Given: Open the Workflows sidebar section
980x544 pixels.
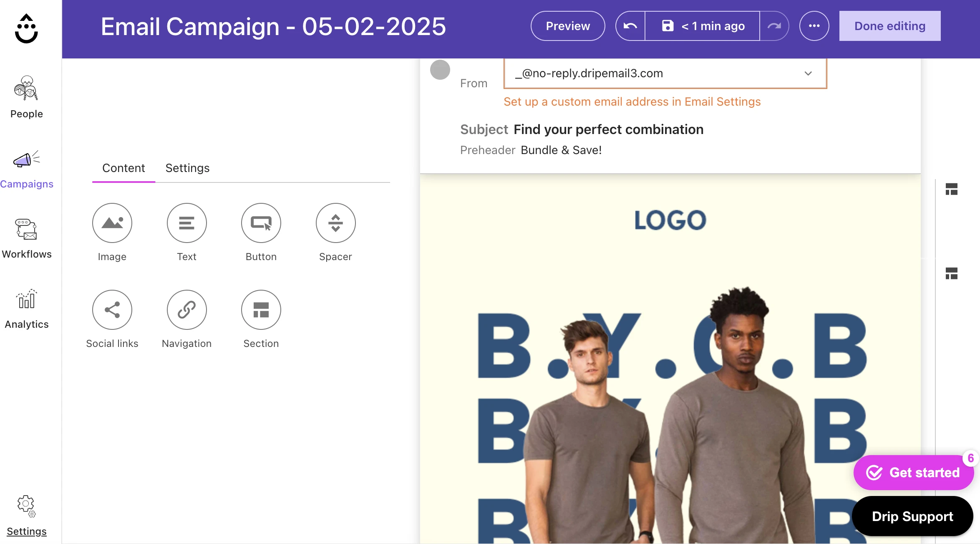Looking at the screenshot, I should (27, 238).
